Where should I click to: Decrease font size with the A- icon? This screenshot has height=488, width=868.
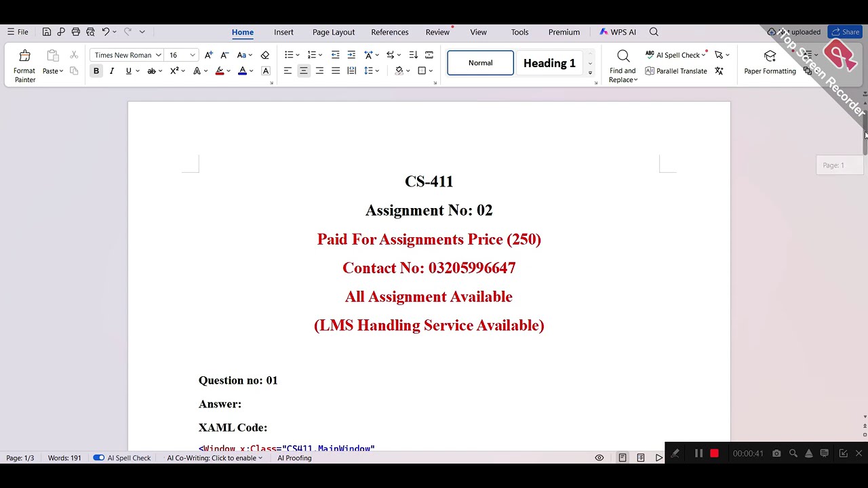coord(224,55)
